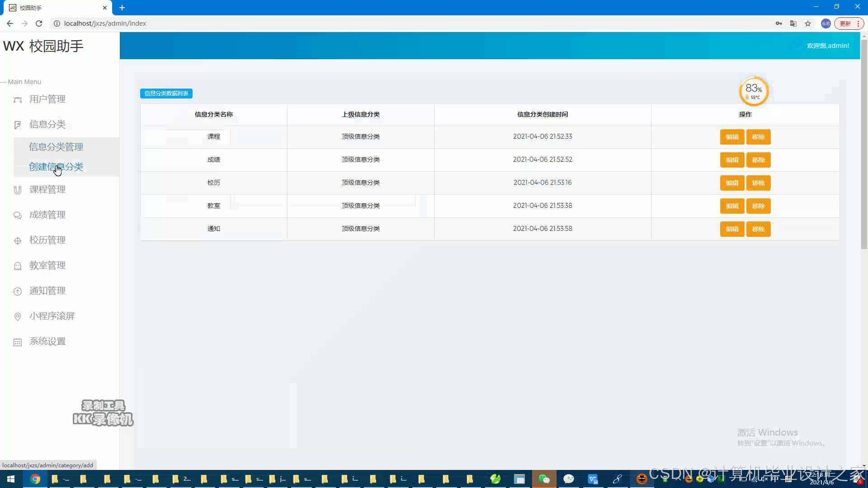Screen dimensions: 868x488
Task: Open 用户管理 in the sidebar
Action: tap(47, 99)
